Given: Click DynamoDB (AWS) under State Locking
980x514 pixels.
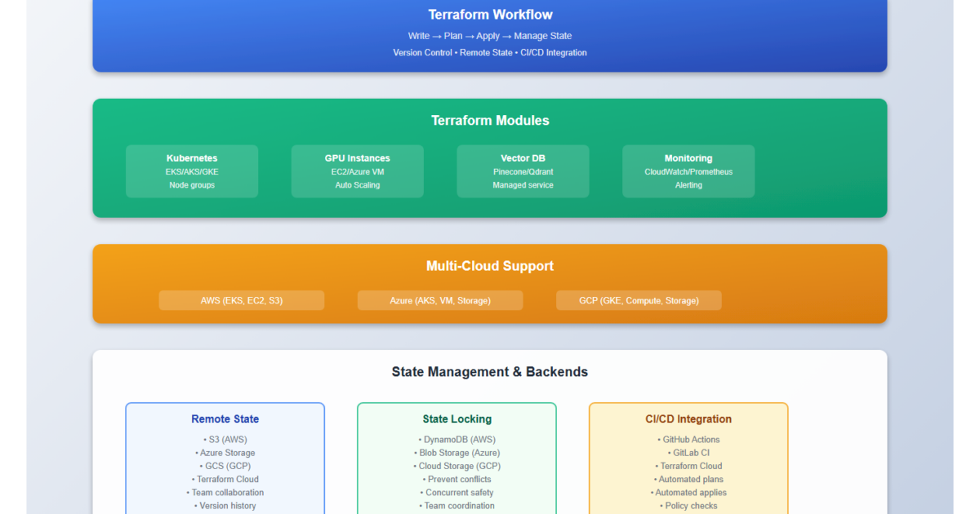Looking at the screenshot, I should tap(457, 440).
